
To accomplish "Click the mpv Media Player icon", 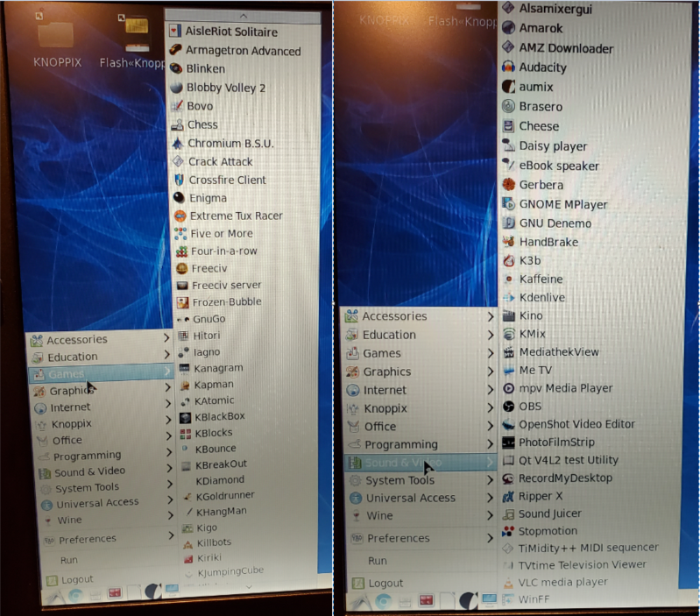I will click(508, 388).
